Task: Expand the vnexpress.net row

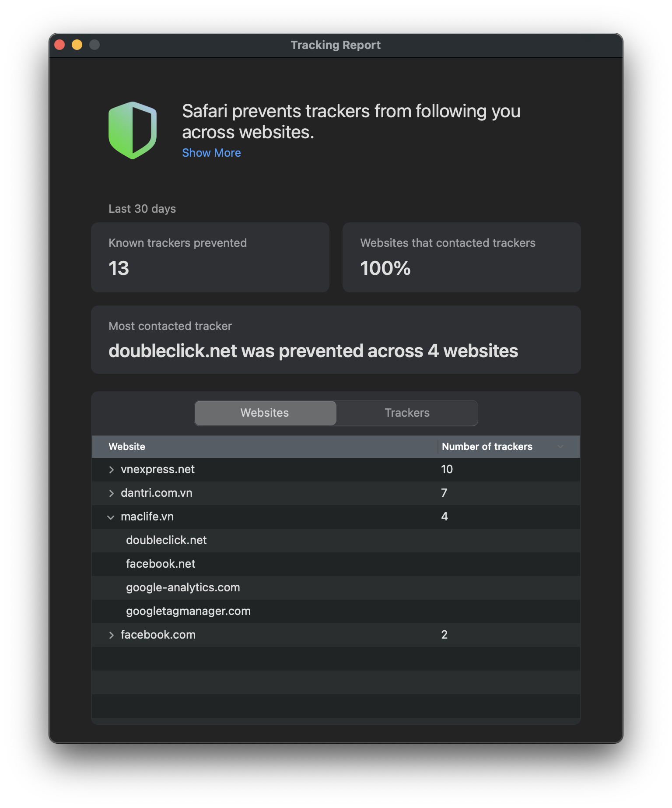Action: [112, 470]
